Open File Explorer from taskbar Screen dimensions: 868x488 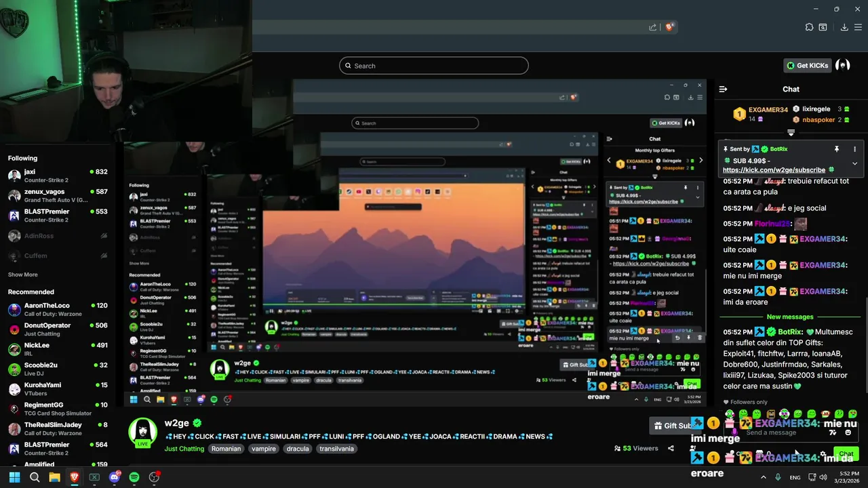[54, 477]
